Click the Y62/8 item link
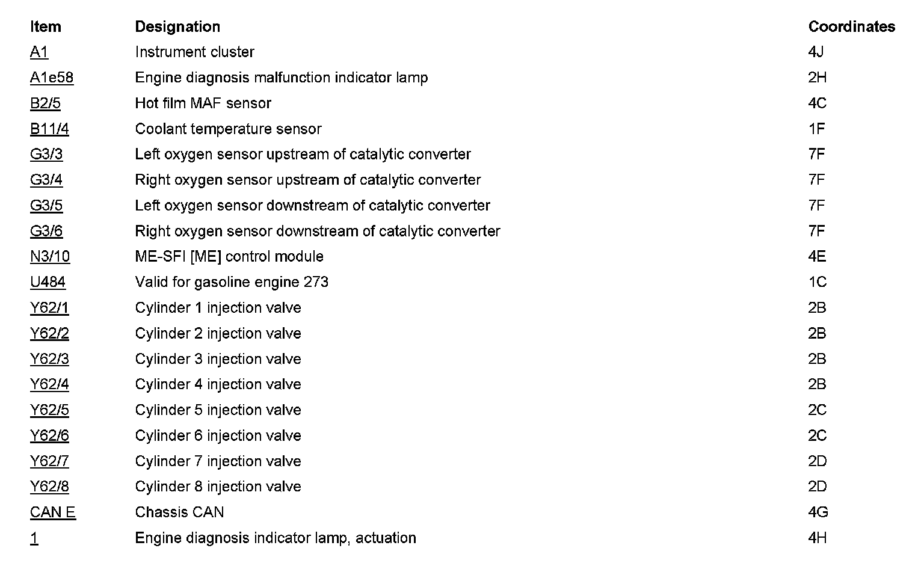Viewport: 924px width, 581px height. tap(49, 487)
